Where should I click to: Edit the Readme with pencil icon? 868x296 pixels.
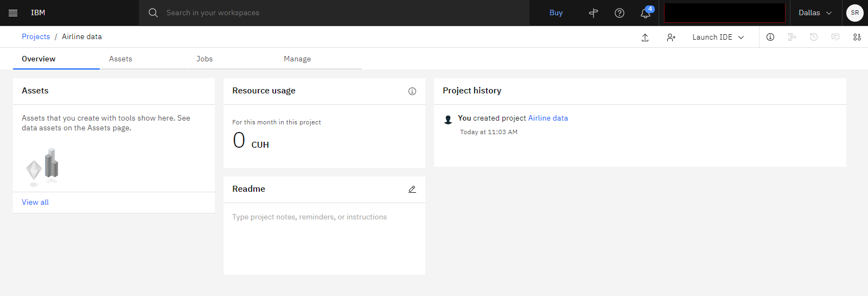412,189
